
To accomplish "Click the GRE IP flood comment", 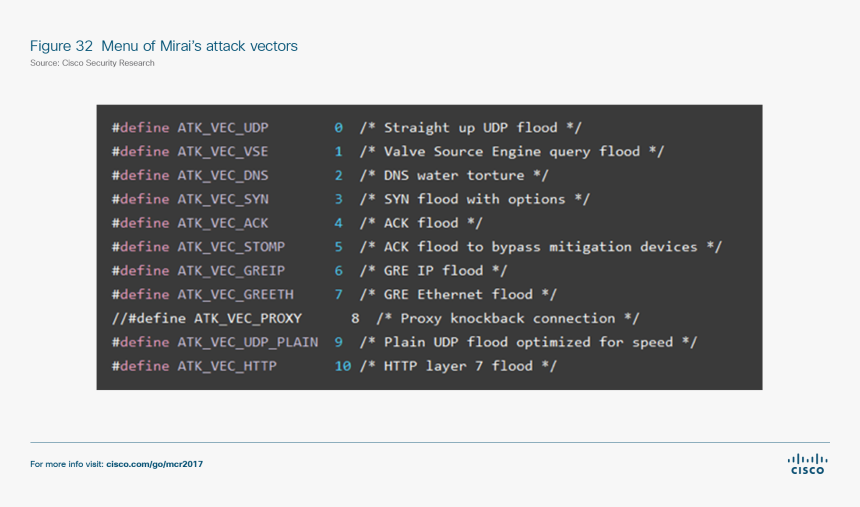I will coord(434,271).
